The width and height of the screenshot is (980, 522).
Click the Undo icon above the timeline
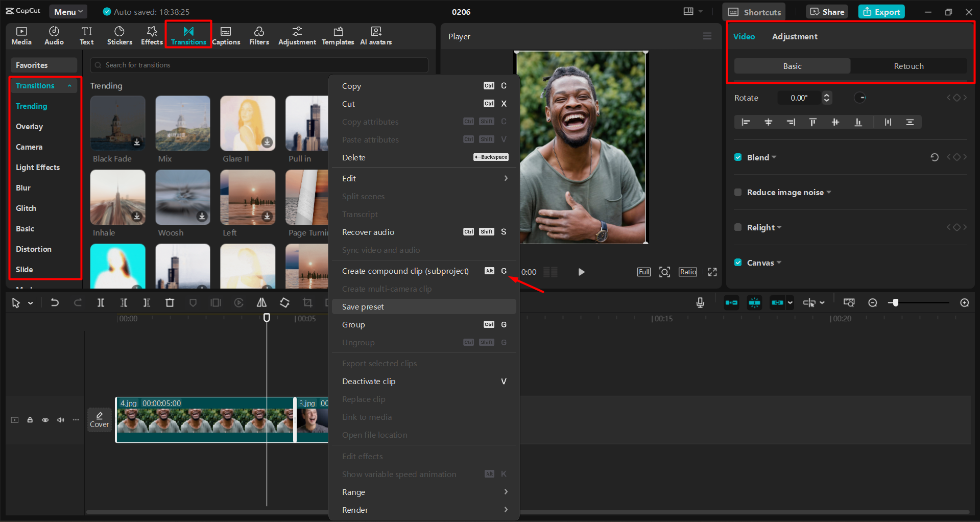[x=55, y=302]
